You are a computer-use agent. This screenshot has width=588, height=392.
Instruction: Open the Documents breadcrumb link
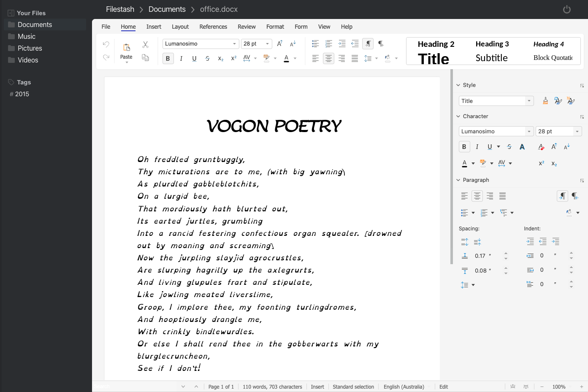[167, 9]
